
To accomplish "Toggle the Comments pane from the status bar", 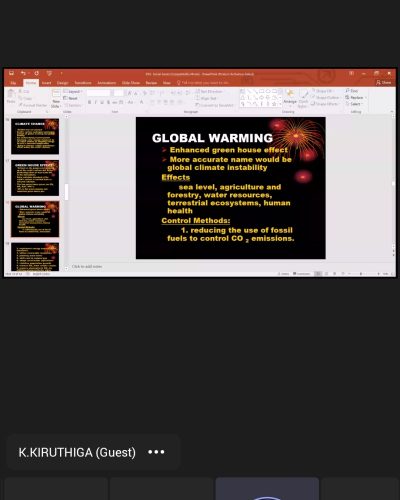I will click(301, 274).
